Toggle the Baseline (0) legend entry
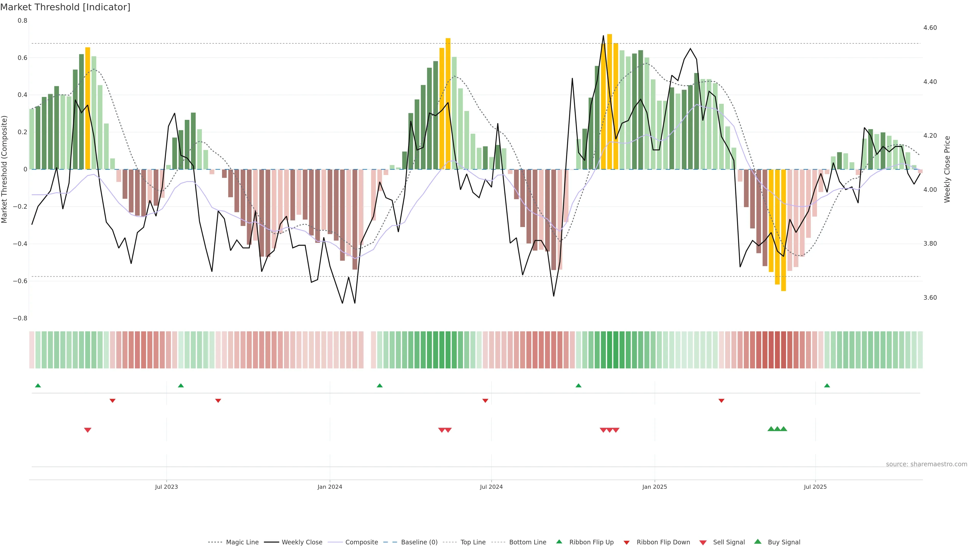The width and height of the screenshot is (980, 551). coord(419,542)
